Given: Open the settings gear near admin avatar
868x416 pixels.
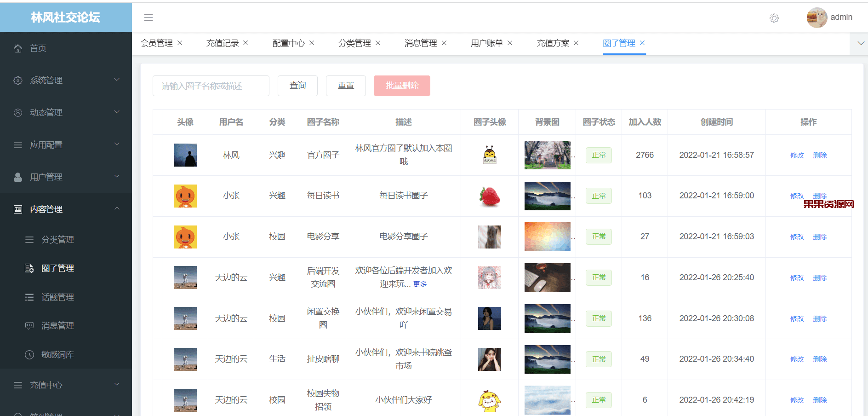Looking at the screenshot, I should 774,18.
